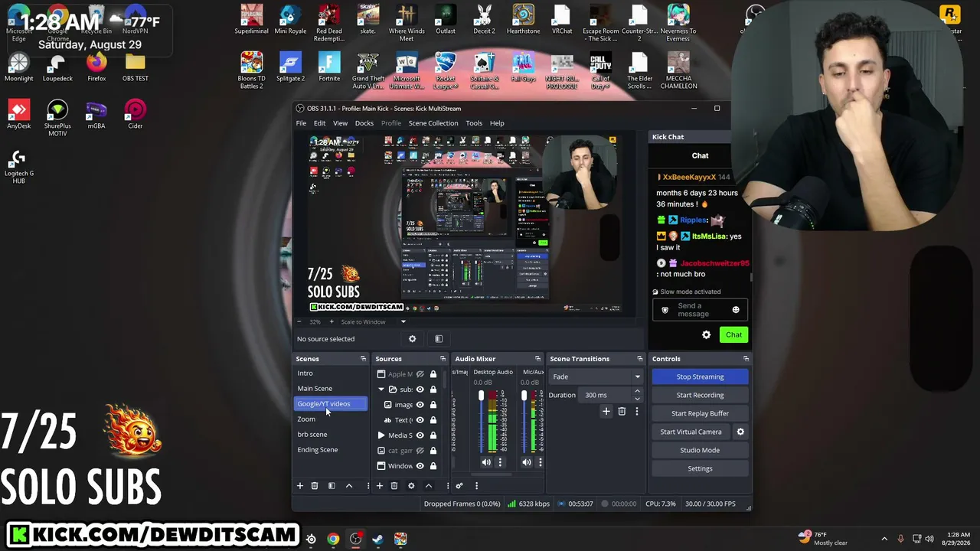
Task: Undock the Sources panel with its float icon
Action: [443, 359]
